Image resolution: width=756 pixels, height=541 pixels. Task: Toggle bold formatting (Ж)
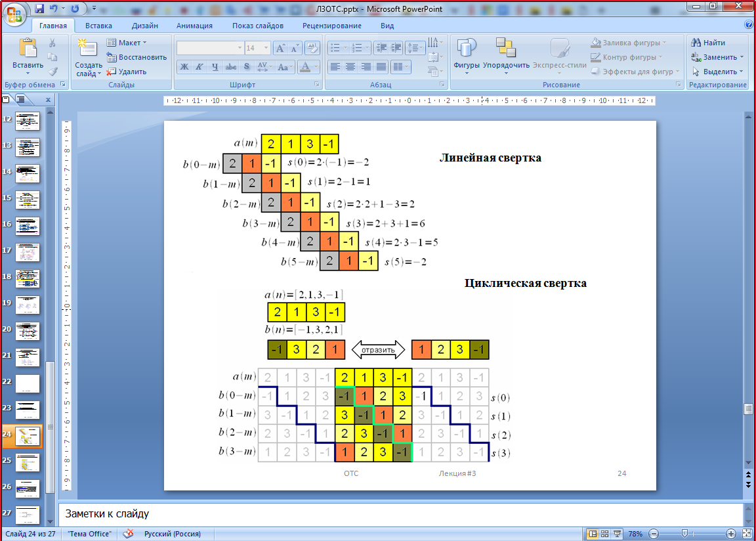pos(184,67)
